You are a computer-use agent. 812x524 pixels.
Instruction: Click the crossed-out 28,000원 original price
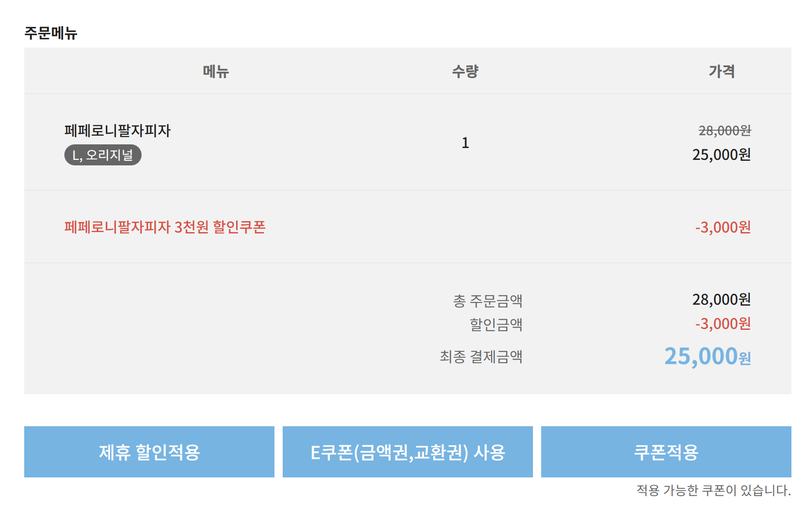tap(724, 131)
